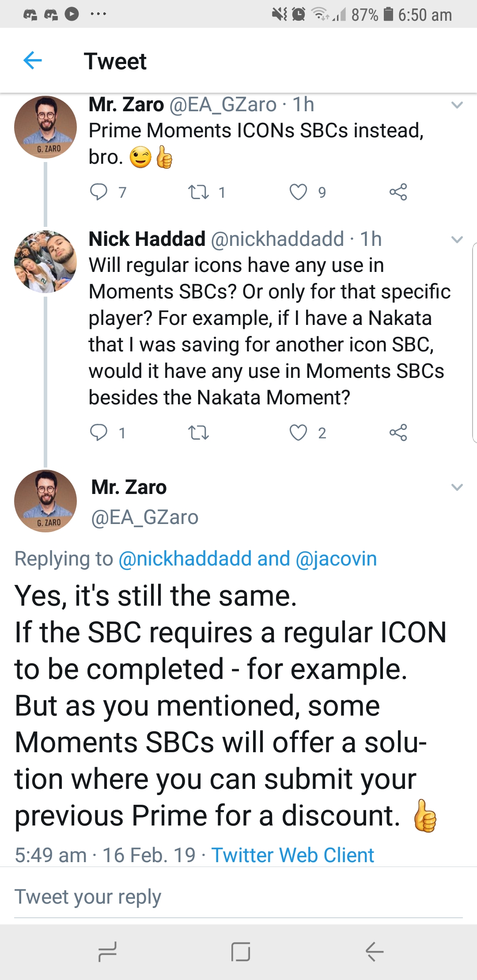This screenshot has height=980, width=477.
Task: Share Mr. Zaro's Prime Moments tweet
Action: pos(398,192)
